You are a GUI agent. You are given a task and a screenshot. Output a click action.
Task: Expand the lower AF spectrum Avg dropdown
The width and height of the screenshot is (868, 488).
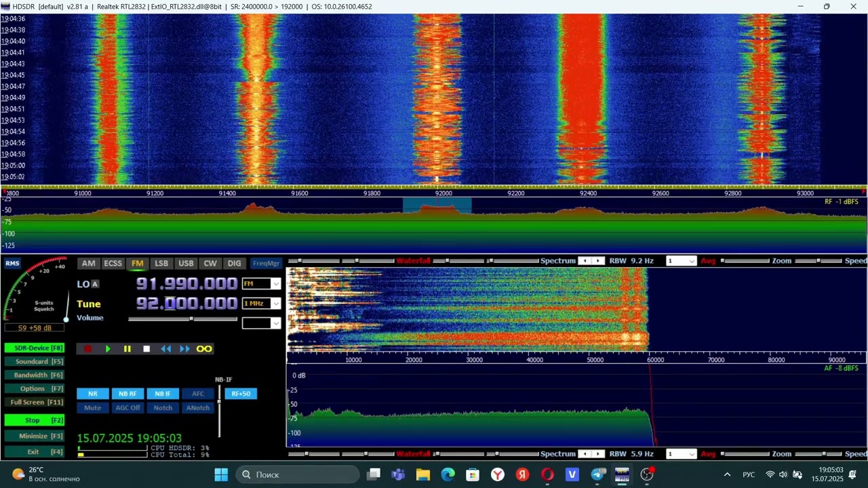pyautogui.click(x=691, y=453)
